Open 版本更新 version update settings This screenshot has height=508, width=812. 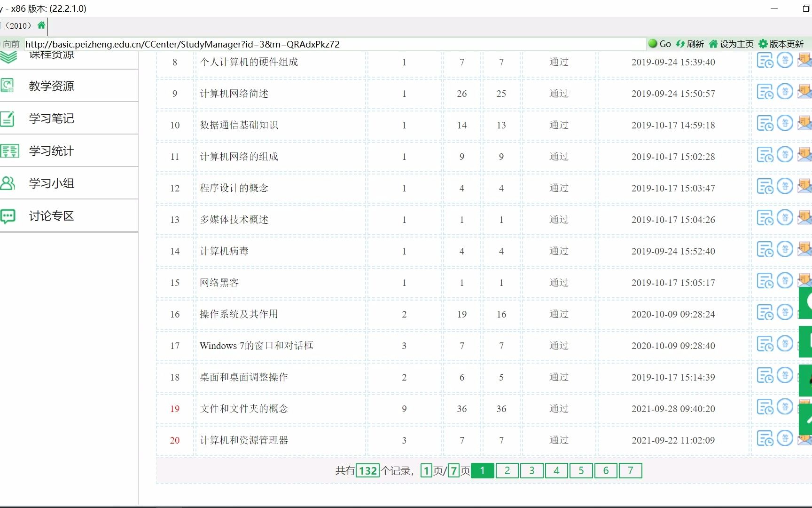(x=783, y=44)
